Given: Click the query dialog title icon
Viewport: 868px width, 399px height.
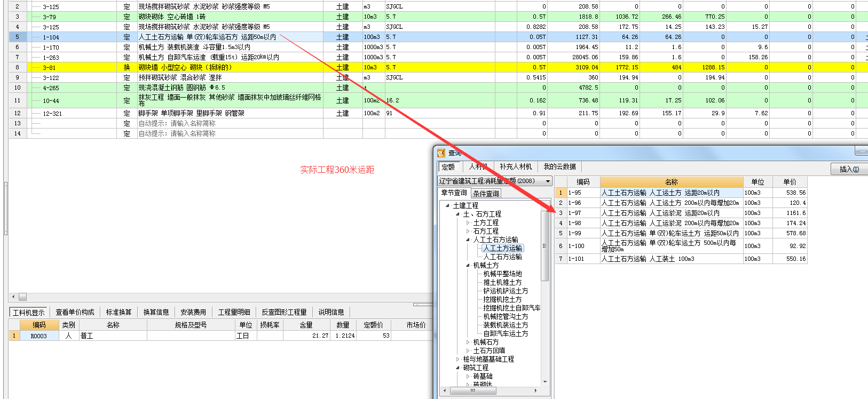Looking at the screenshot, I should click(441, 153).
